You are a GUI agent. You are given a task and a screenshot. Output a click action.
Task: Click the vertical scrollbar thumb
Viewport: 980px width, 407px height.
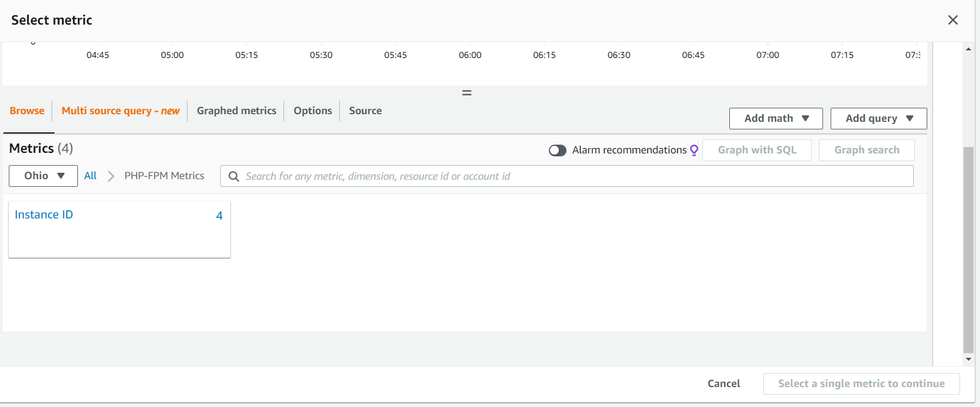[968, 249]
